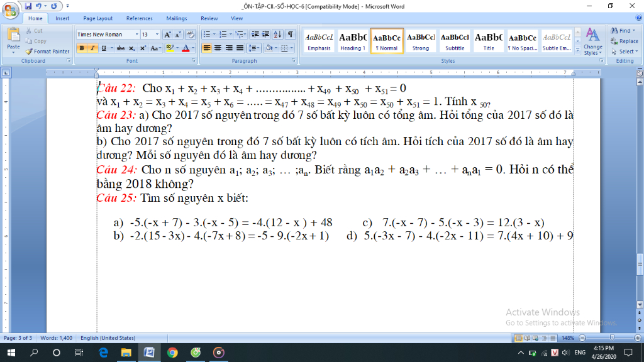Switch to the References tab

point(139,18)
